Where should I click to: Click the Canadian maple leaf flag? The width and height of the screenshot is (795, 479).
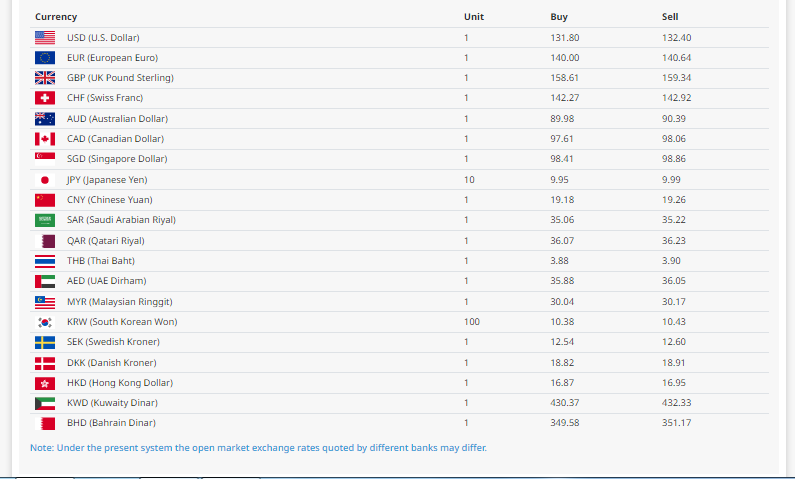pos(45,139)
